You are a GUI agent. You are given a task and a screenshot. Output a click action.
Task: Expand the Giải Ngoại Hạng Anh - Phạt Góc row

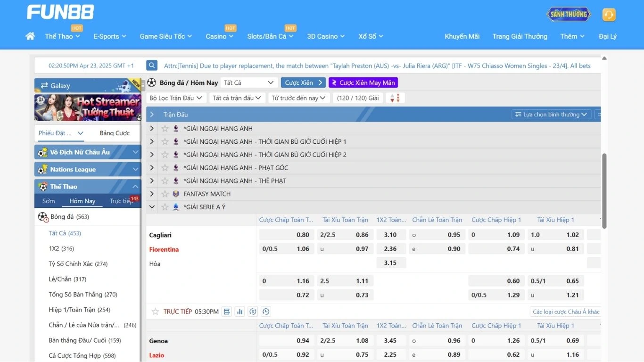point(151,168)
